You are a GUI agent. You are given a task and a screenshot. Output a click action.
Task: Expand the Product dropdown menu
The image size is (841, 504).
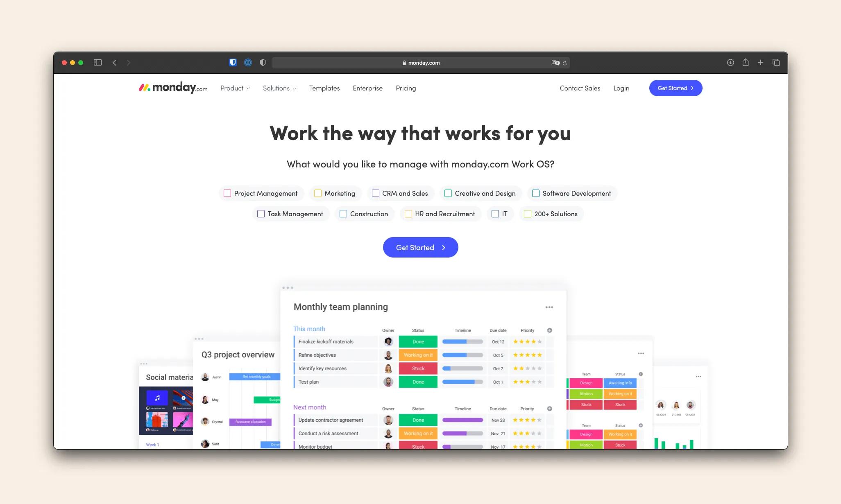pyautogui.click(x=235, y=88)
